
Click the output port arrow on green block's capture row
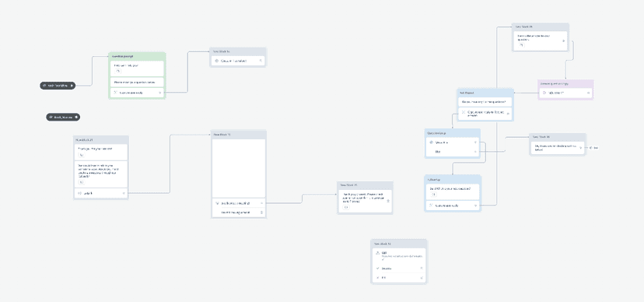coord(159,93)
